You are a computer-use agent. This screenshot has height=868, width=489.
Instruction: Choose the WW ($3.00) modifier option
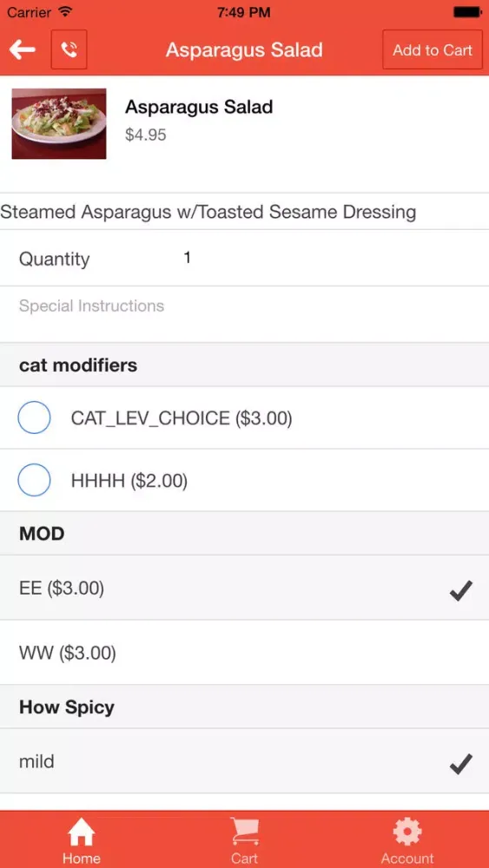point(244,653)
